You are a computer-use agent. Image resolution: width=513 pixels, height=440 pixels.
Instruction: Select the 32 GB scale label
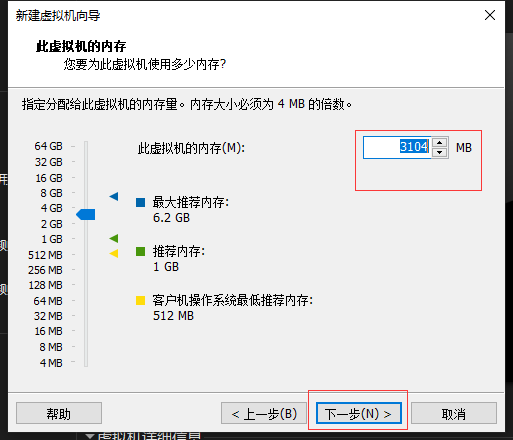[x=49, y=162]
